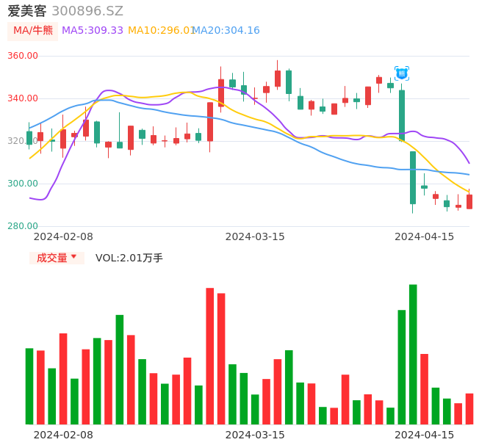Viewport: 504px width, 445px height.
Task: Click the VOL:2.01万手 volume readout
Action: point(129,258)
